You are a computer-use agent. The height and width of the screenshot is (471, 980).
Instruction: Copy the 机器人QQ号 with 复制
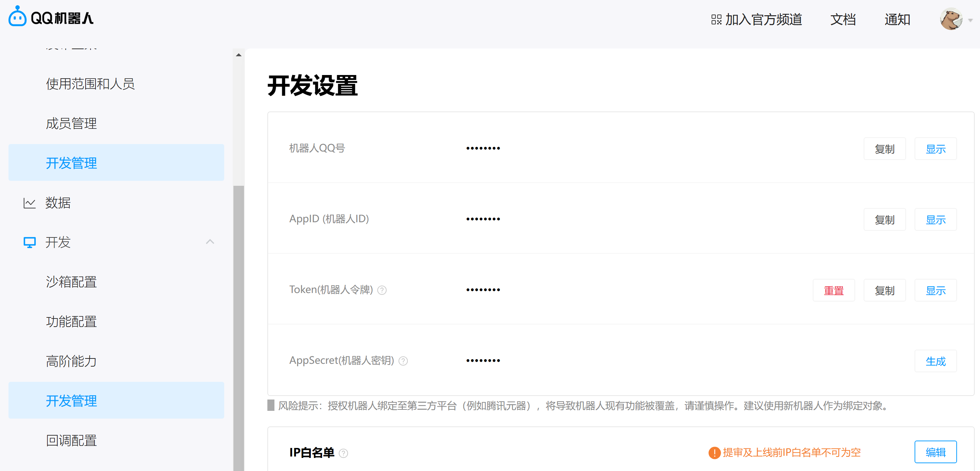[885, 149]
